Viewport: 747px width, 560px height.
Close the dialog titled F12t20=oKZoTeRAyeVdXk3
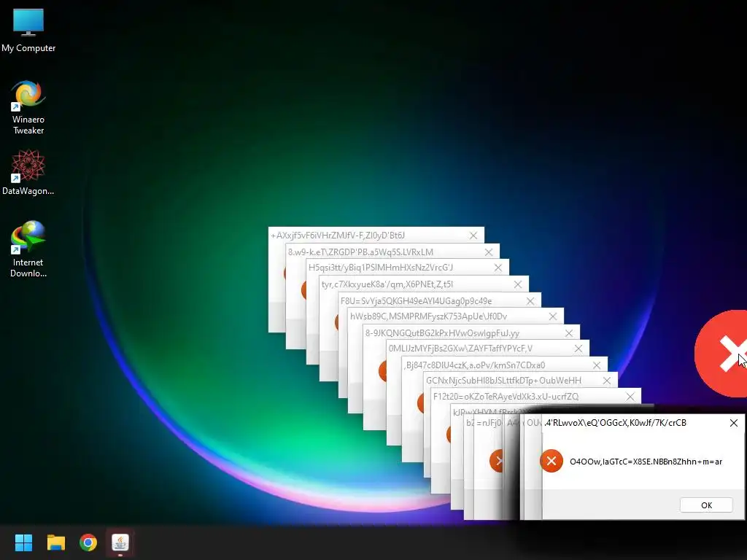(630, 397)
